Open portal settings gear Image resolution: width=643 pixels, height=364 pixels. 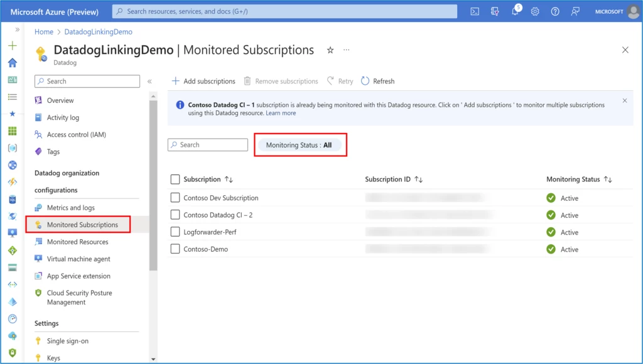(535, 11)
